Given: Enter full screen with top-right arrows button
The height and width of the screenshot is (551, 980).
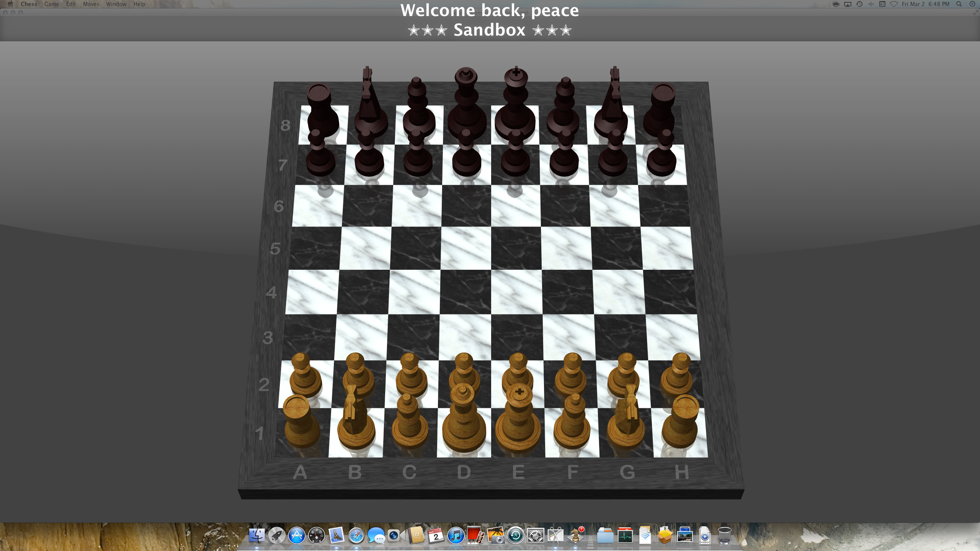Looking at the screenshot, I should click(x=975, y=13).
